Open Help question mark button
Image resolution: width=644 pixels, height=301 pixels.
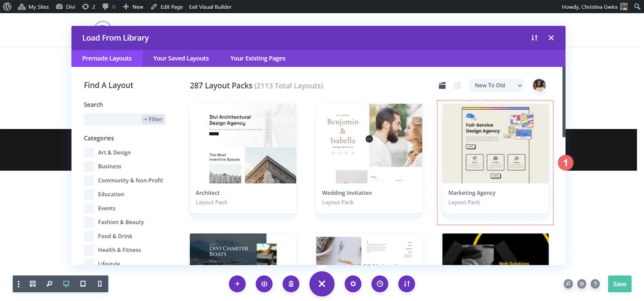pos(595,284)
